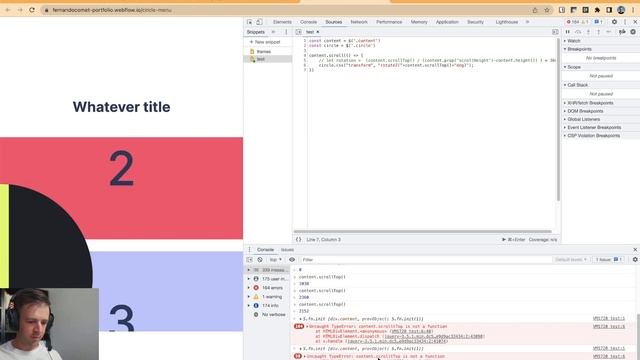Toggle pause on exceptions icon
The height and width of the screenshot is (360, 640).
pos(633,32)
